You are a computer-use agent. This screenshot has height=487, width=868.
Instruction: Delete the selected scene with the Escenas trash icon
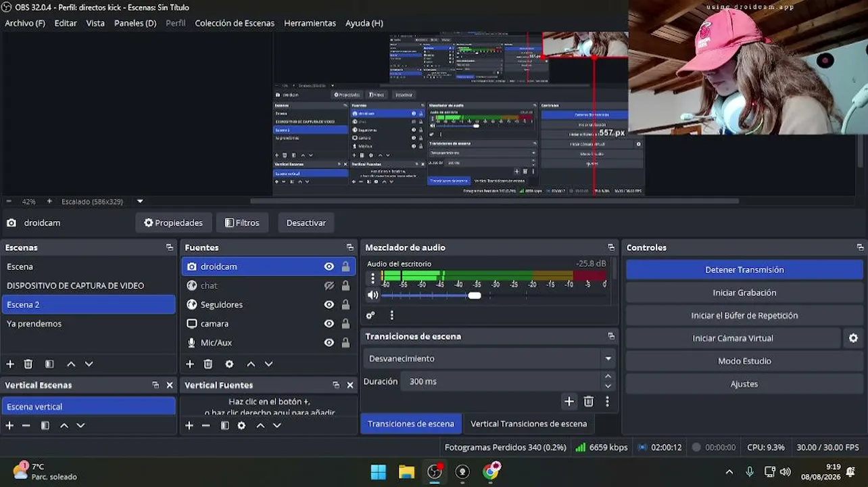click(x=28, y=364)
